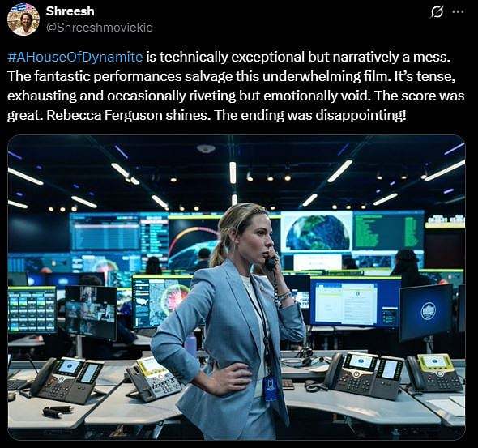The height and width of the screenshot is (448, 478).
Task: Click the green text data wall screen
Action: coord(388,231)
